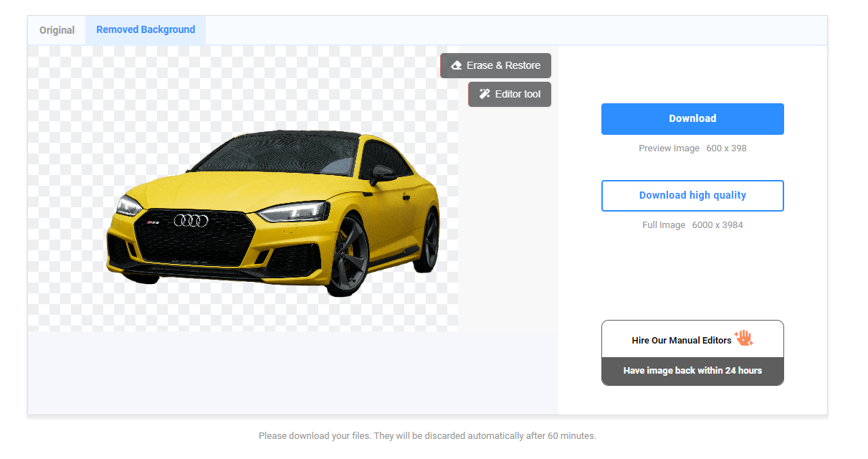
Task: Click Hire Our Manual Editors button
Action: 692,339
